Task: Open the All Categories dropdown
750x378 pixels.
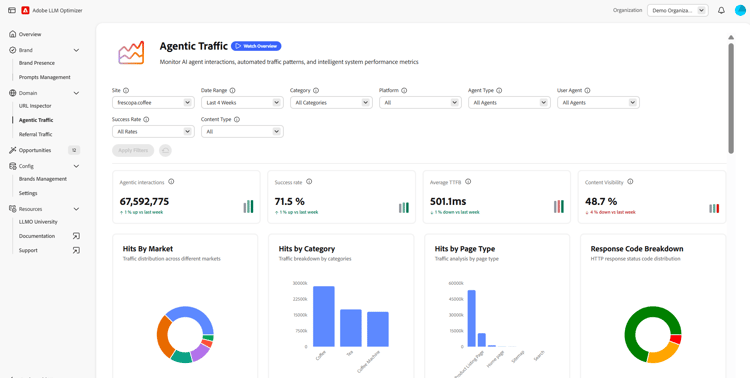Action: 331,102
